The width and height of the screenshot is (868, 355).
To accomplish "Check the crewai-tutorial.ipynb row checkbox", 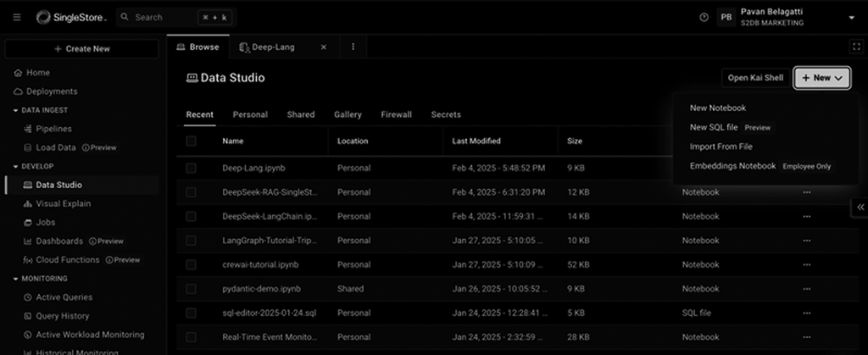I will [191, 265].
